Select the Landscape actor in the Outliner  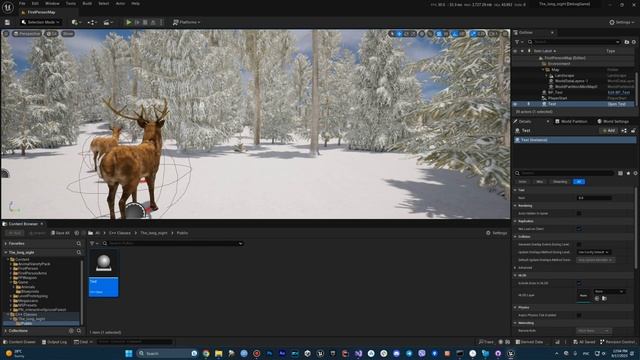(x=564, y=76)
